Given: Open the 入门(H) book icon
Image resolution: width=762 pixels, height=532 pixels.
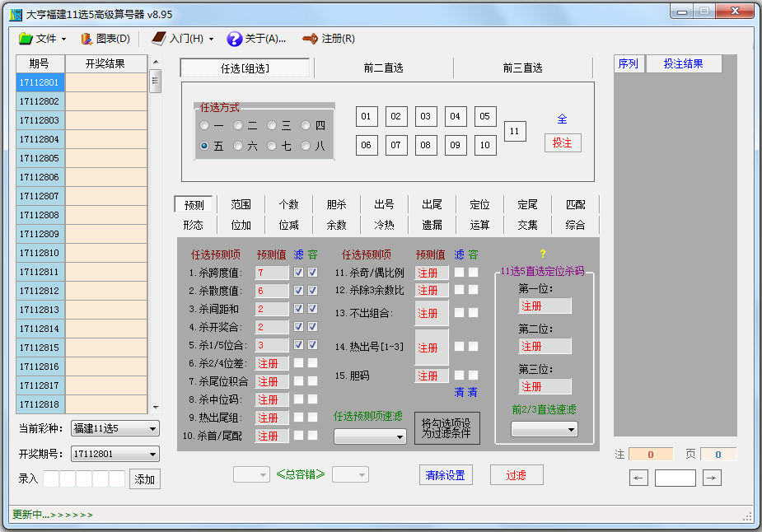Looking at the screenshot, I should point(158,39).
